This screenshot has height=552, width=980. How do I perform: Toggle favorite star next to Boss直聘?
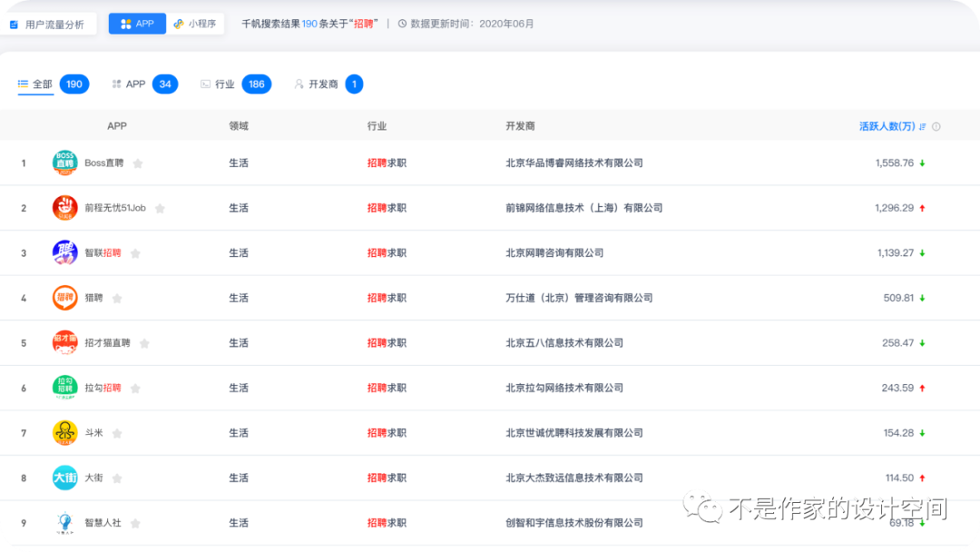138,163
